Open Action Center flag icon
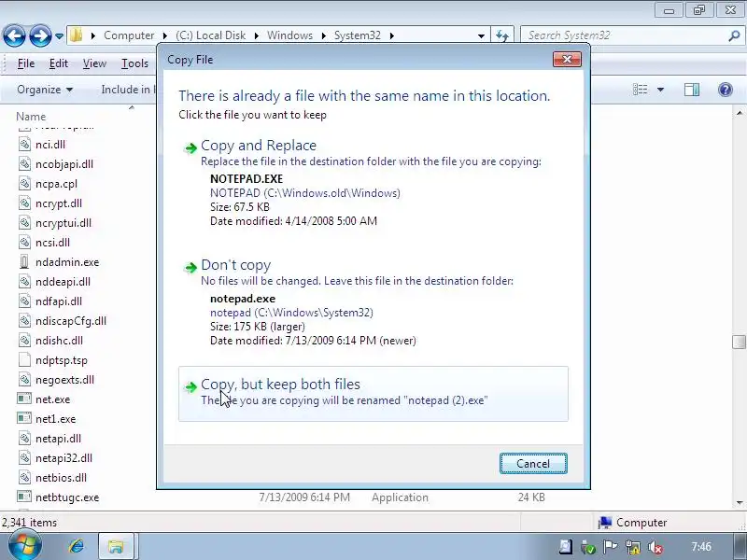747x560 pixels. pos(610,547)
